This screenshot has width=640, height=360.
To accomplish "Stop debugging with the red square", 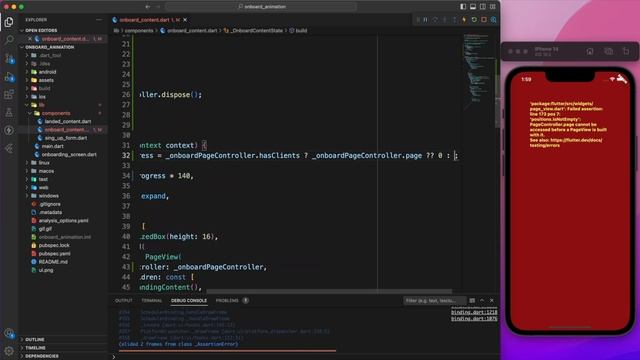I will pyautogui.click(x=484, y=20).
